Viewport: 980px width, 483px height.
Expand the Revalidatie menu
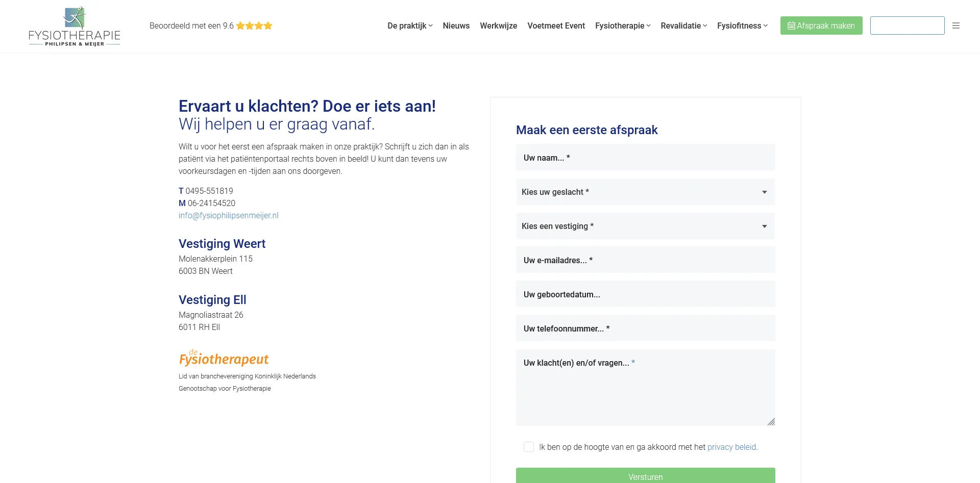tap(684, 26)
